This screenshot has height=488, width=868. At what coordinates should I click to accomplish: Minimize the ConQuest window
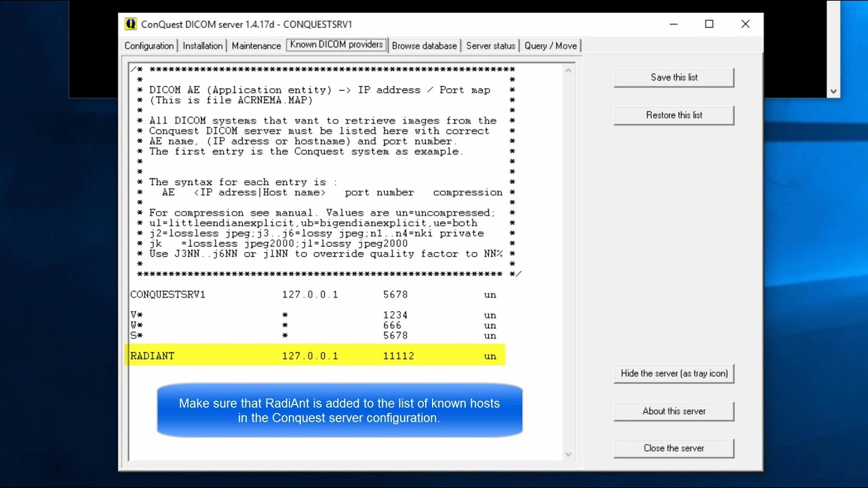point(673,24)
